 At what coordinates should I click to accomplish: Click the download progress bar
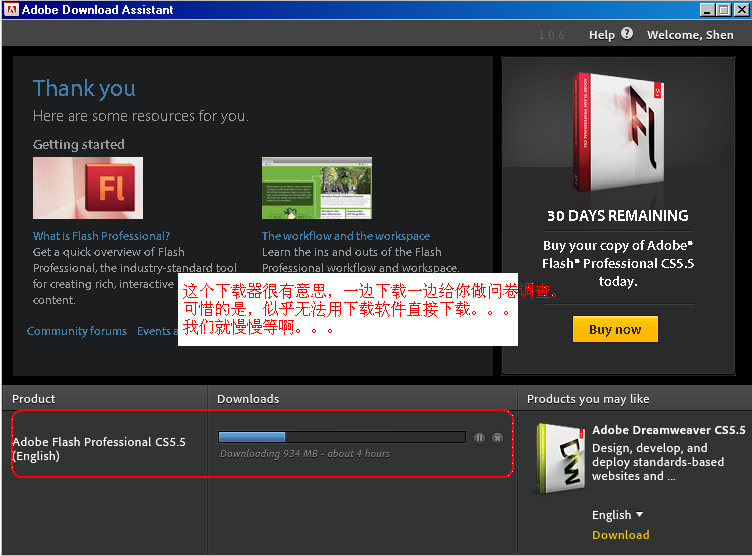342,437
